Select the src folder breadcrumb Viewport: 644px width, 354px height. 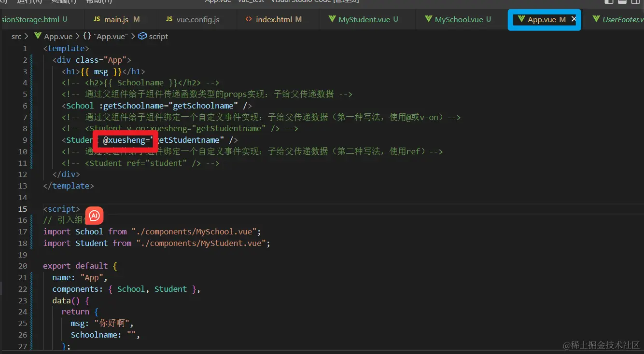[16, 36]
